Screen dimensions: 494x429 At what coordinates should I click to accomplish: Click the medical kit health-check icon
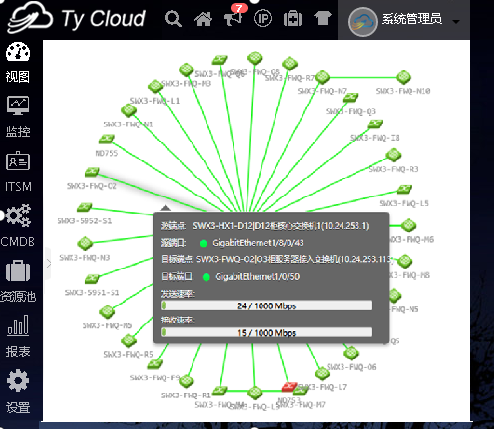pos(293,19)
